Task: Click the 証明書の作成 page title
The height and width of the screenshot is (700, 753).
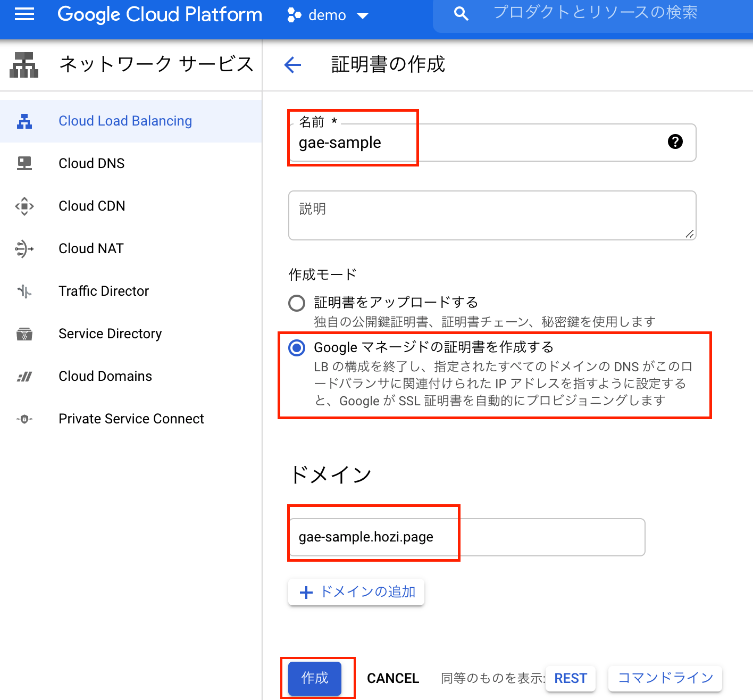Action: [388, 64]
